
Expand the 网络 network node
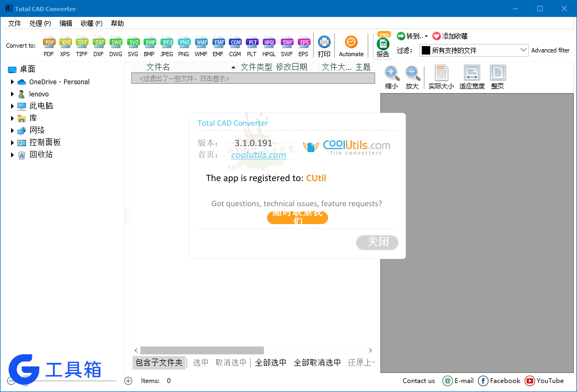tap(12, 130)
